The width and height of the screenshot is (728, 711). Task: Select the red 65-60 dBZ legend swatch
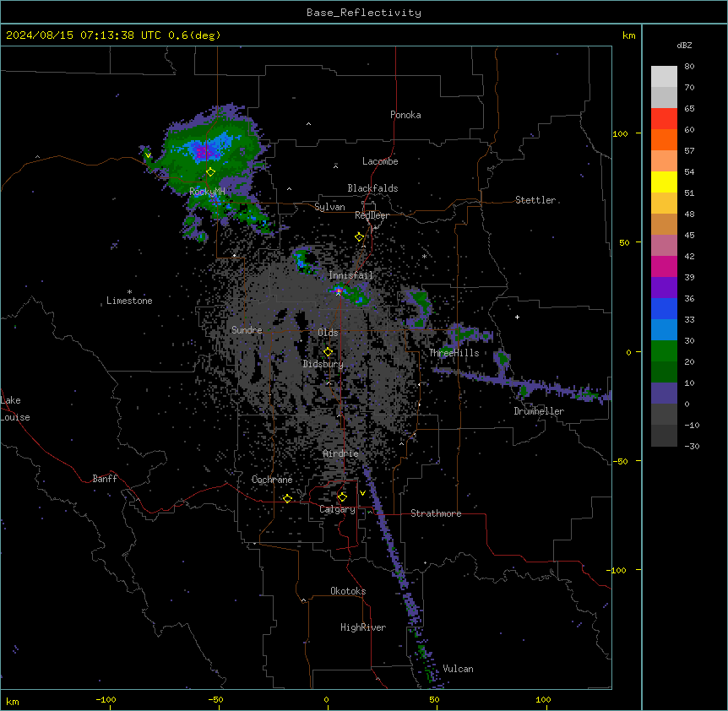(664, 119)
